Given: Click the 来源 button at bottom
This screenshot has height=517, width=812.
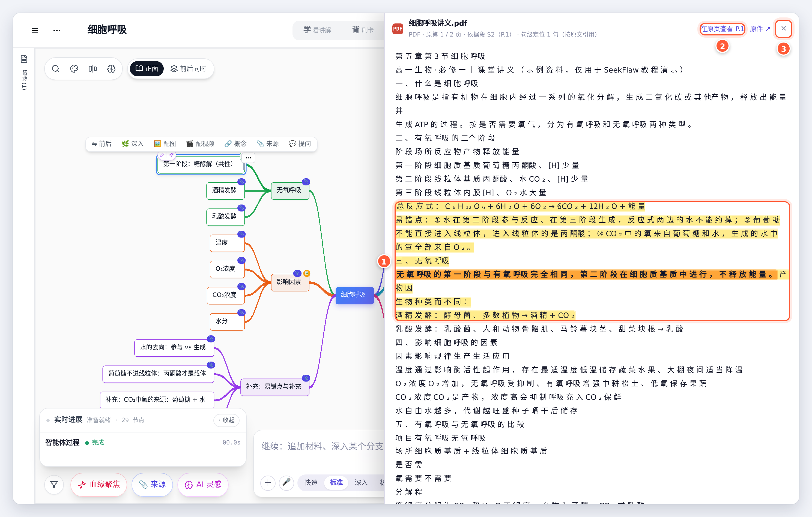Looking at the screenshot, I should click(153, 485).
